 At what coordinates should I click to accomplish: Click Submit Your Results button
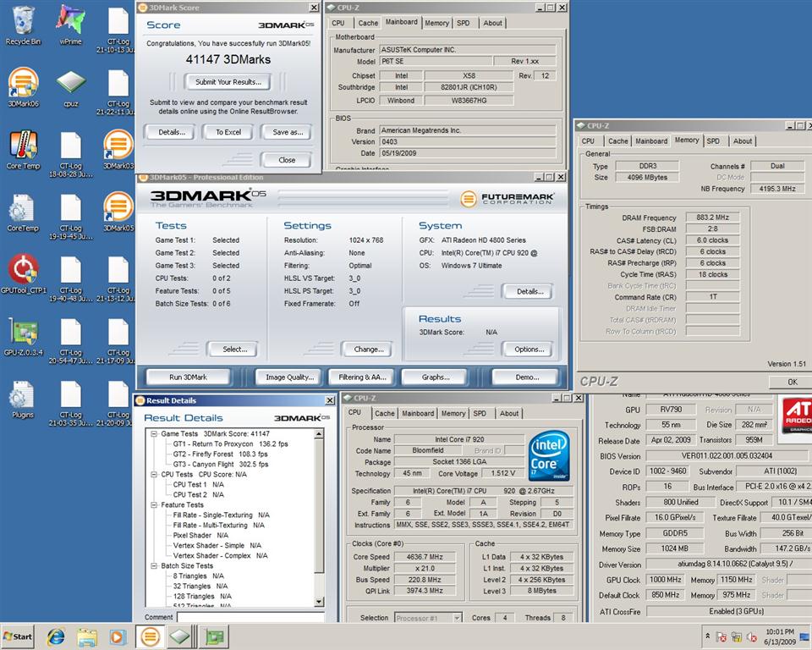point(228,82)
